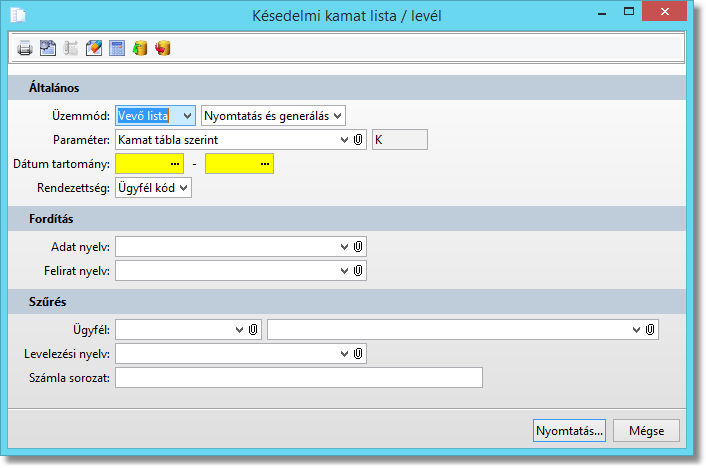Open the Ügyfél name dropdown arrow
Screen dimensions: 706x468
tap(636, 330)
